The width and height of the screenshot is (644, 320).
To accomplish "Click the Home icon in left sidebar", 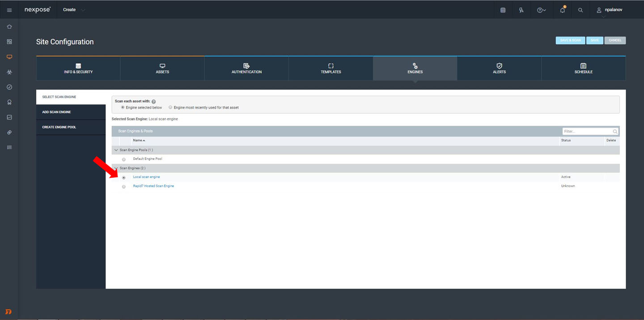I will click(9, 27).
